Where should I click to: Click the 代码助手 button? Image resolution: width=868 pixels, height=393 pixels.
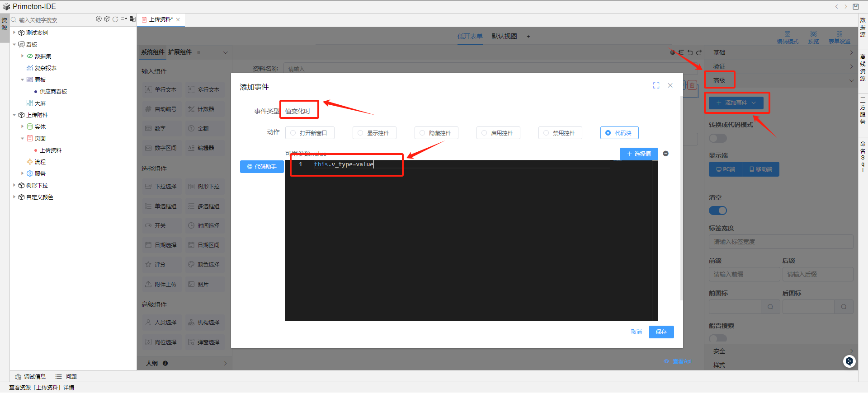(262, 167)
